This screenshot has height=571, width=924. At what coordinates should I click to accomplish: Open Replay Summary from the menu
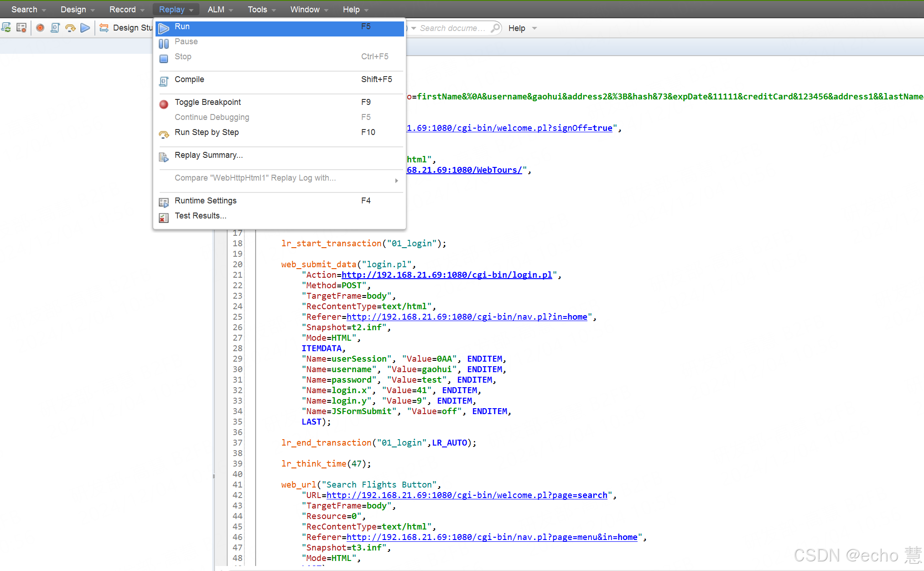[208, 155]
